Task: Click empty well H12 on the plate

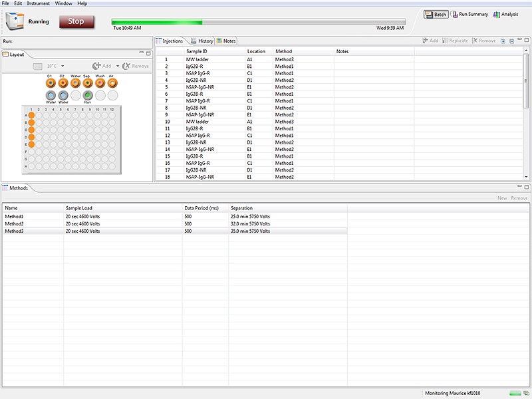Action: point(112,166)
